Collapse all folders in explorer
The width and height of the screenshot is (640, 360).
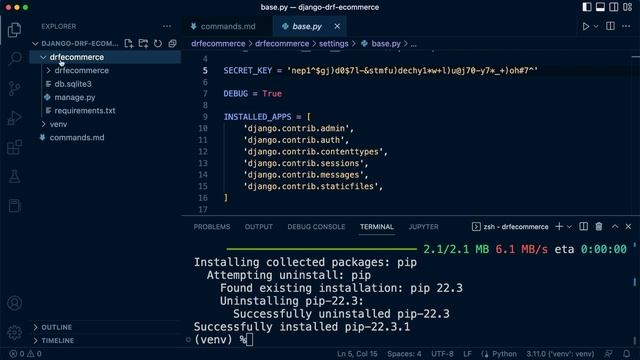click(173, 43)
